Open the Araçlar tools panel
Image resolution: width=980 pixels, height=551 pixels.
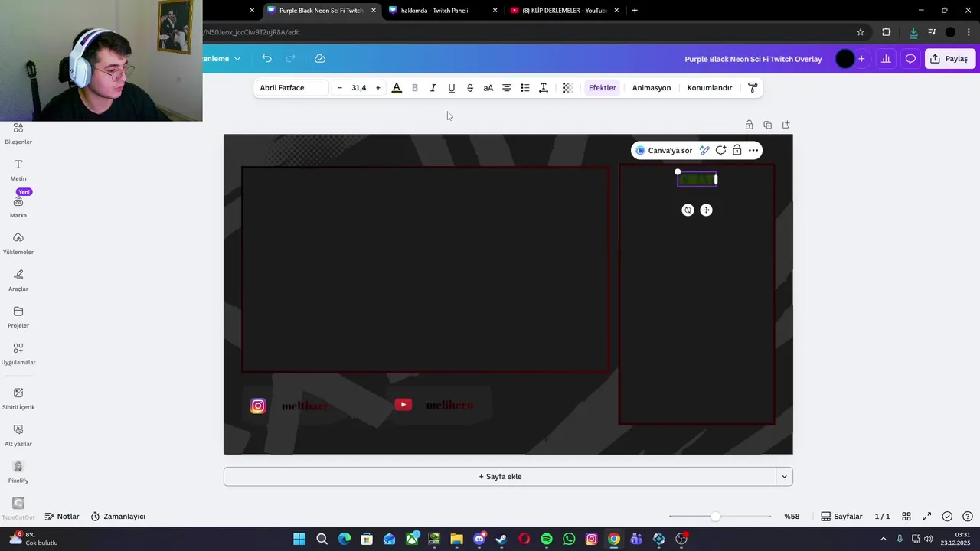18,280
